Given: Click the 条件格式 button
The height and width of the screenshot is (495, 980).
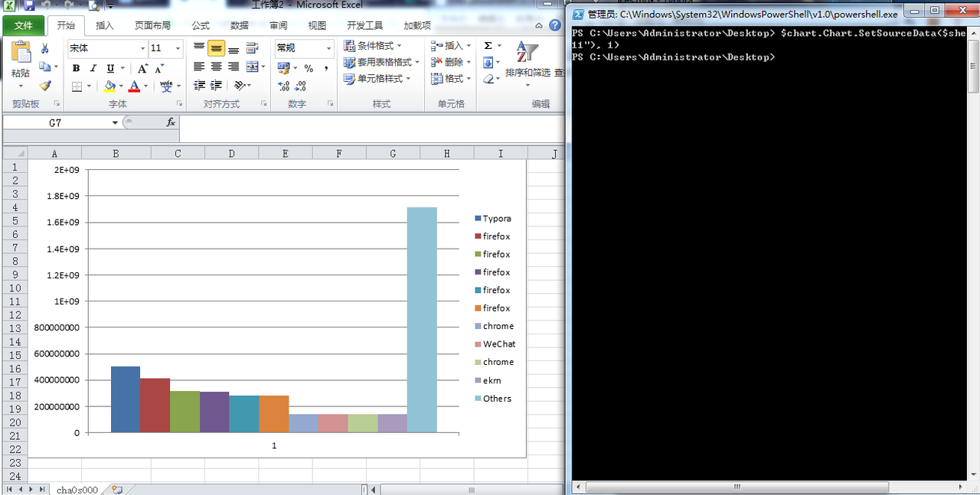Looking at the screenshot, I should click(374, 45).
